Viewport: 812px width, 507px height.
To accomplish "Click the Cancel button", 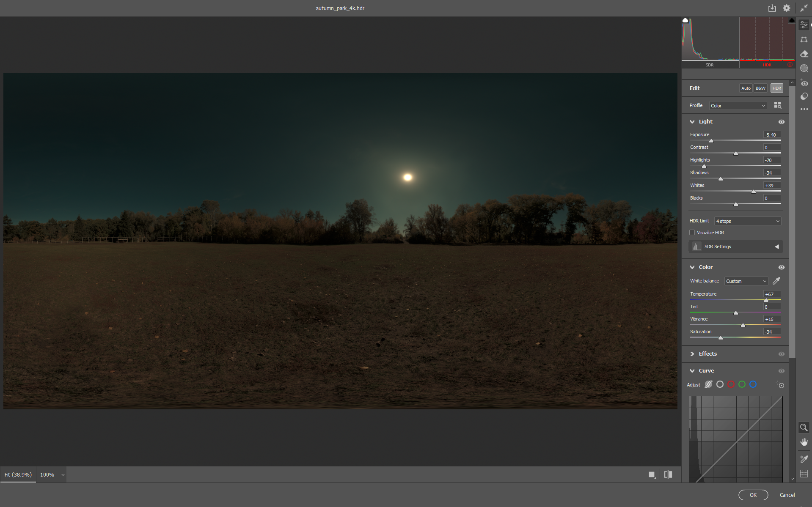I will (x=787, y=495).
